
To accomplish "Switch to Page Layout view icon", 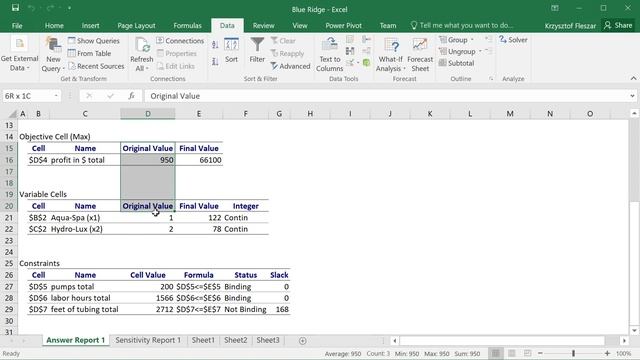I will 511,353.
